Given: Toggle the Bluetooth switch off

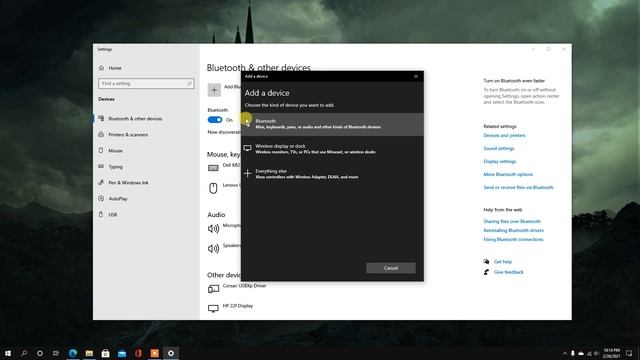Looking at the screenshot, I should pyautogui.click(x=215, y=120).
